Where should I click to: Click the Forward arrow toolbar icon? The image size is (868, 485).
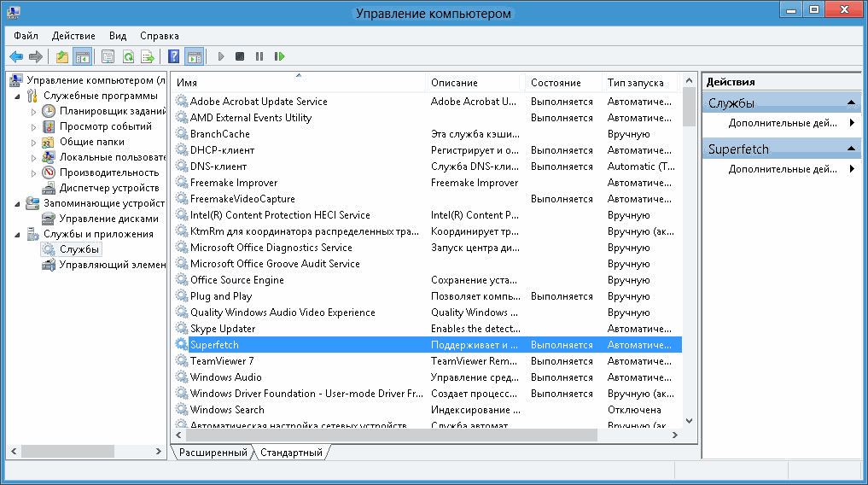(36, 56)
